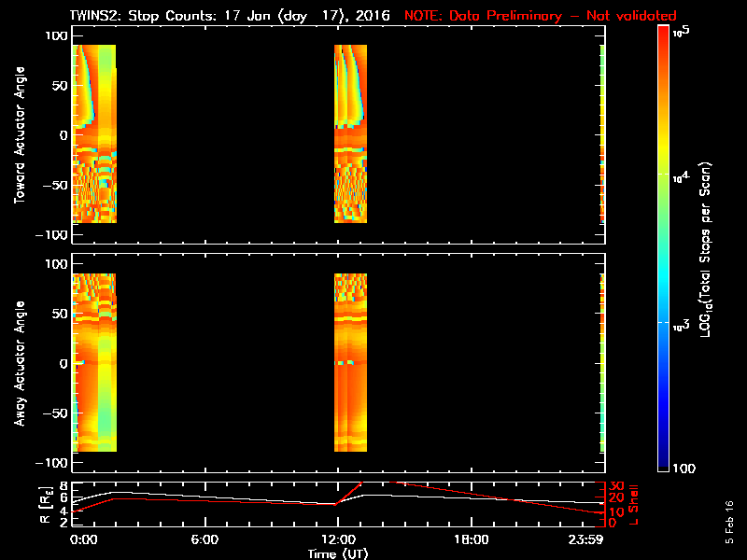Image resolution: width=747 pixels, height=560 pixels.
Task: Select the 6:00 time tick label
Action: pyautogui.click(x=204, y=540)
